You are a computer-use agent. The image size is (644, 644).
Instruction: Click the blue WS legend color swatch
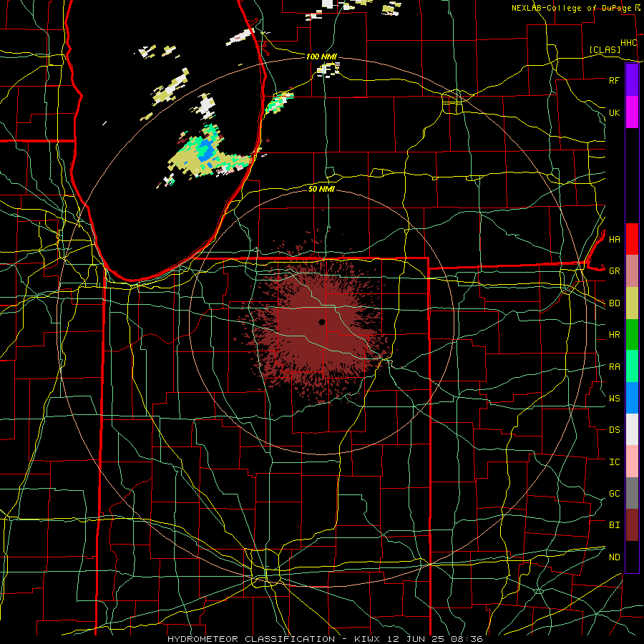pyautogui.click(x=632, y=398)
